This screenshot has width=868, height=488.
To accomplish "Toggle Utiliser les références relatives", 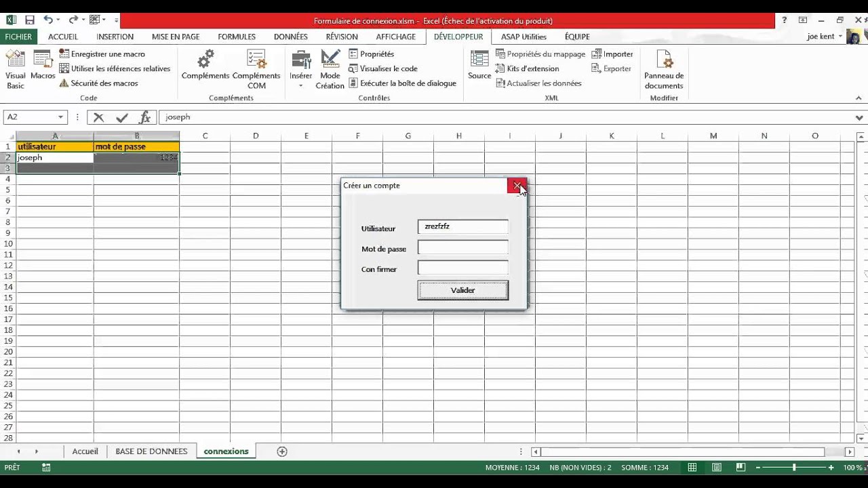I will 115,68.
